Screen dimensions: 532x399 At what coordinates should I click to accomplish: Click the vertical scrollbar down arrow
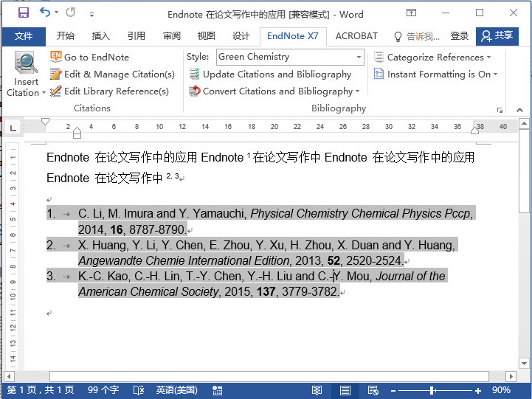[524, 364]
